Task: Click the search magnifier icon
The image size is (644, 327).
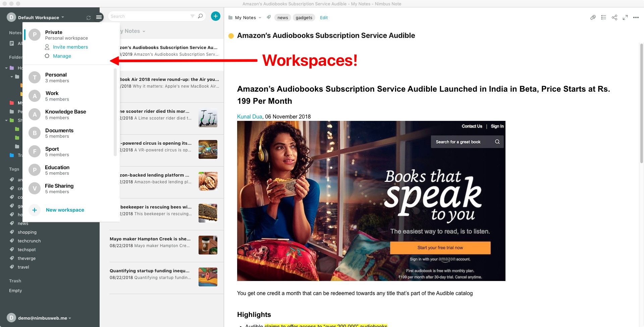Action: [x=201, y=16]
